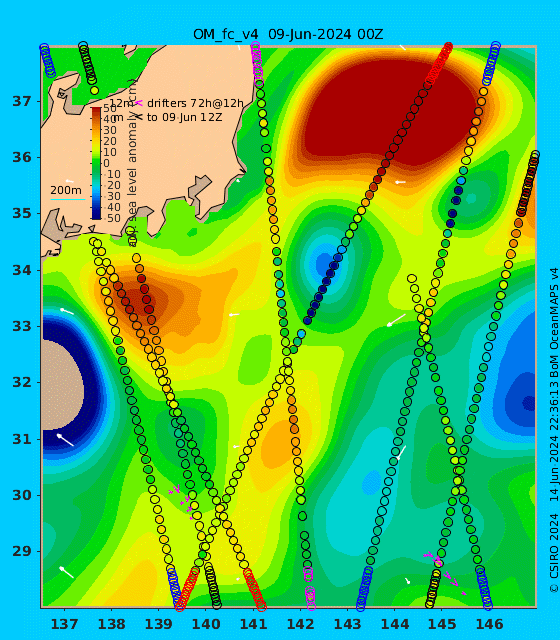Click the 'drifters 72h@12h' legend text
This screenshot has width=560, height=640.
[195, 103]
